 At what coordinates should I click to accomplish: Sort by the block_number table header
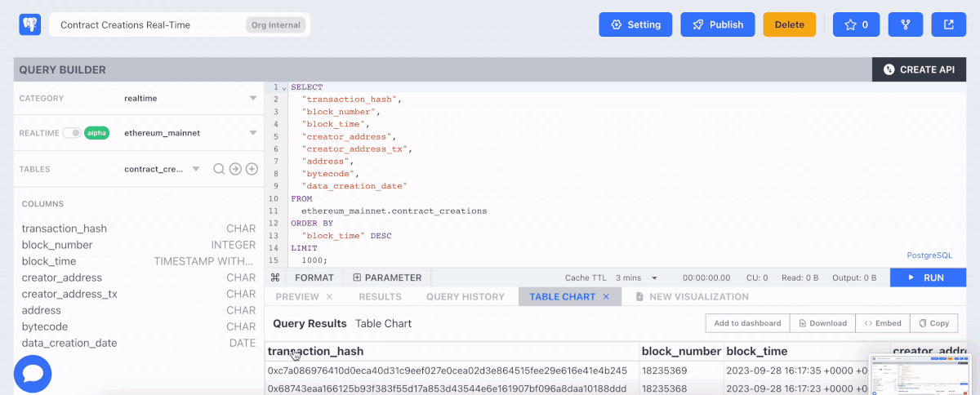tap(682, 351)
